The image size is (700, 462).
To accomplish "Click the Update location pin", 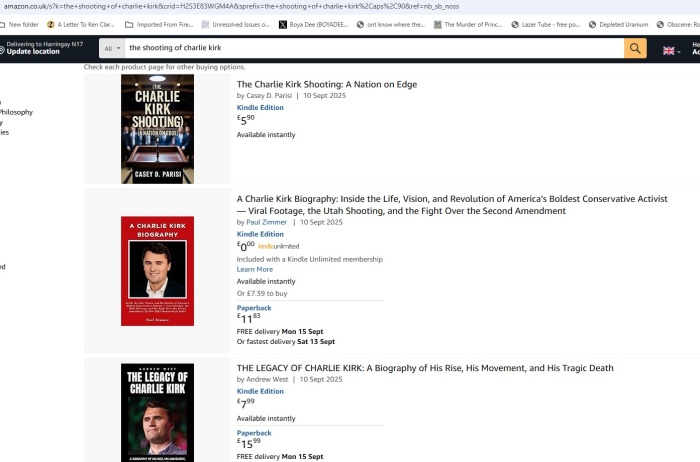I will pos(2,50).
